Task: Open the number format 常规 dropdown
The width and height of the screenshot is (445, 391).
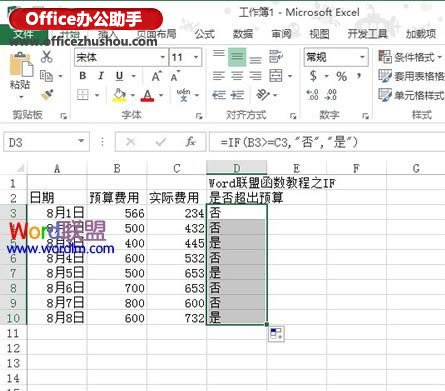Action: tap(362, 57)
